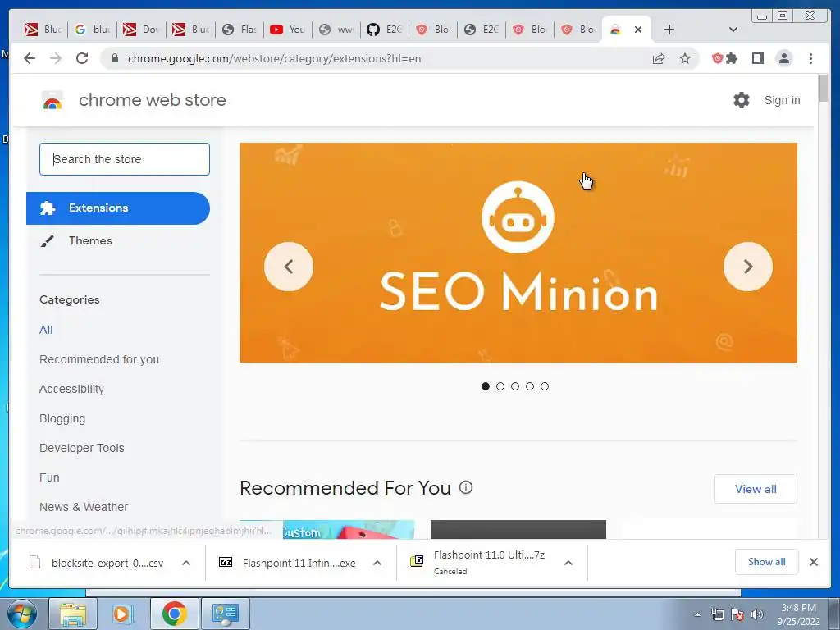Open Windows Explorer from the taskbar

pyautogui.click(x=73, y=614)
